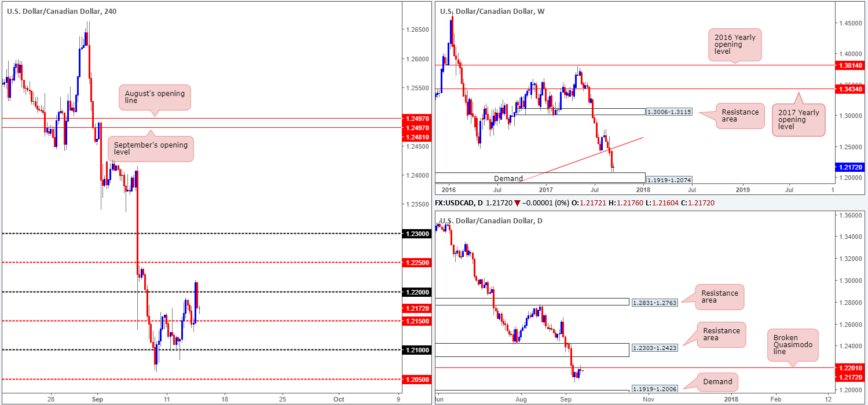868x405 pixels.
Task: Click the 1.24810 red price label
Action: (416, 137)
